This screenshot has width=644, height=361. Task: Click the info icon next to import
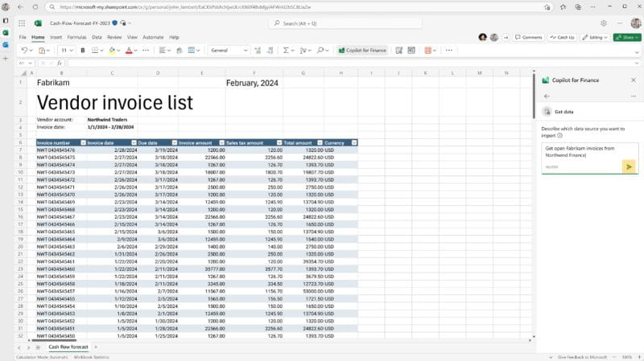pos(559,135)
